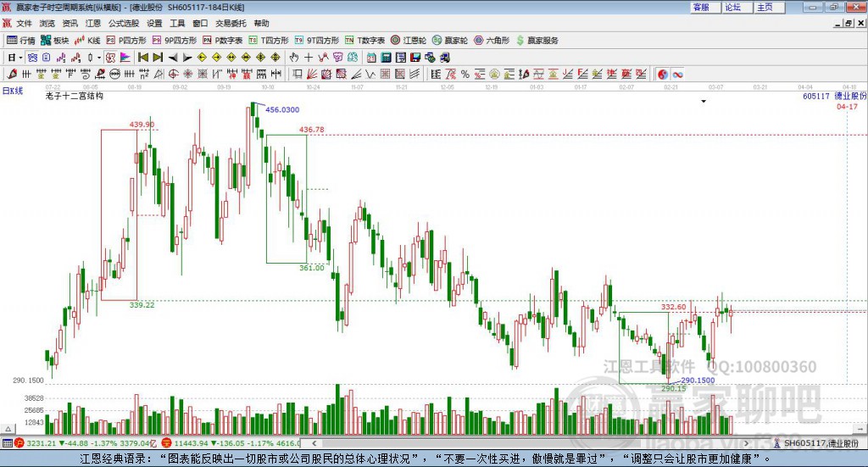The height and width of the screenshot is (467, 868).
Task: Select the crosshair cursor tool
Action: pos(309,58)
